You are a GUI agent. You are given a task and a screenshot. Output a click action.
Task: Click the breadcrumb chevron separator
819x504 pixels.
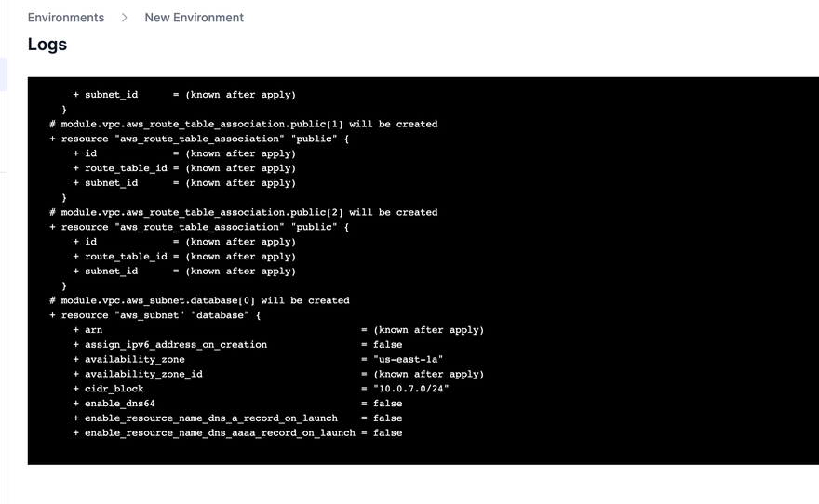coord(125,18)
